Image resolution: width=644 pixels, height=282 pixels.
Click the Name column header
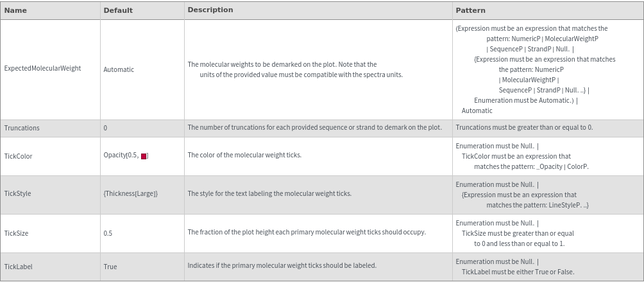pyautogui.click(x=15, y=10)
